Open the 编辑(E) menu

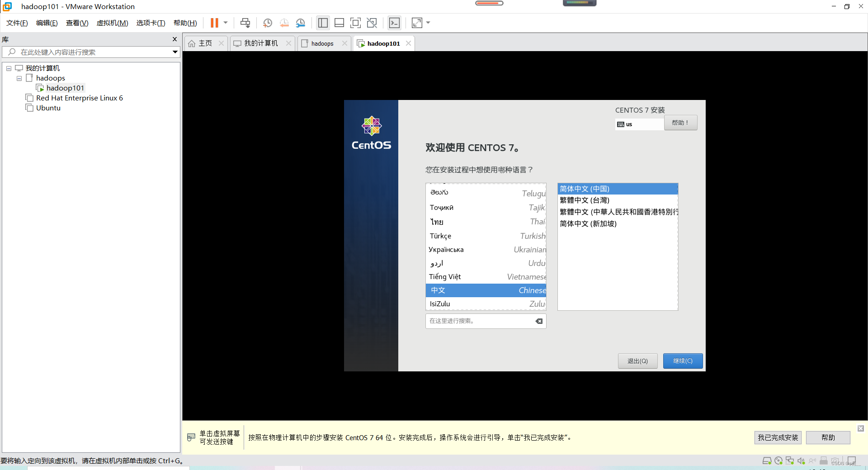47,23
